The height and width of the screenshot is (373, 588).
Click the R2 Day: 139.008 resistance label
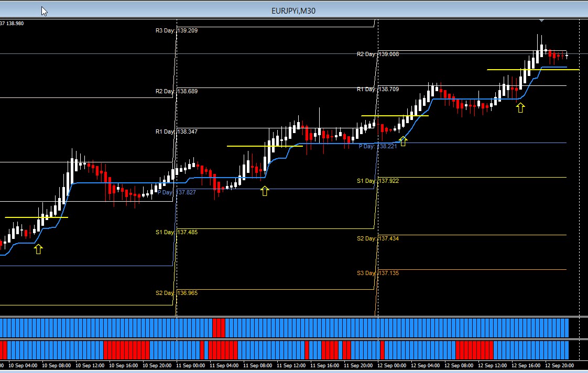pos(378,54)
